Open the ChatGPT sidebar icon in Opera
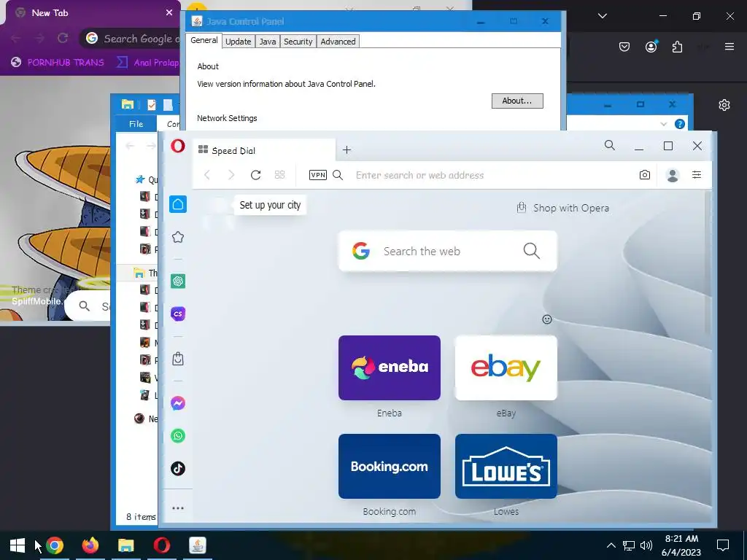The height and width of the screenshot is (560, 747). pos(178,281)
